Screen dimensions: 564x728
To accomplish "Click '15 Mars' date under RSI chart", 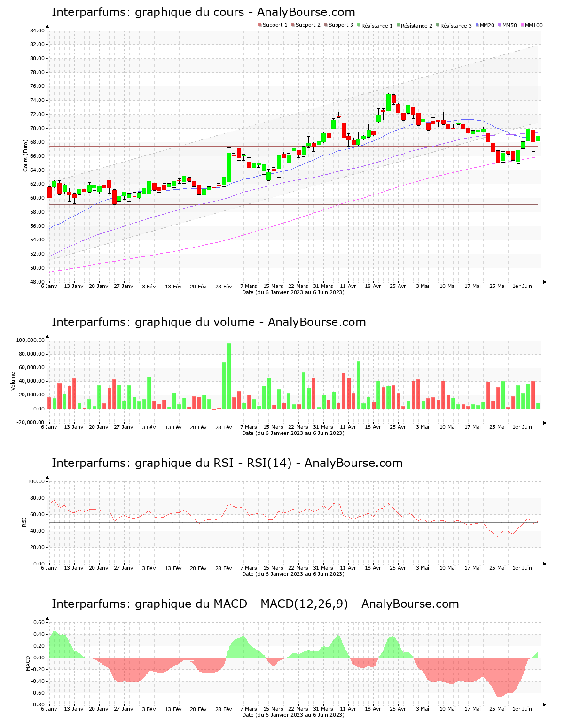I will tap(274, 568).
